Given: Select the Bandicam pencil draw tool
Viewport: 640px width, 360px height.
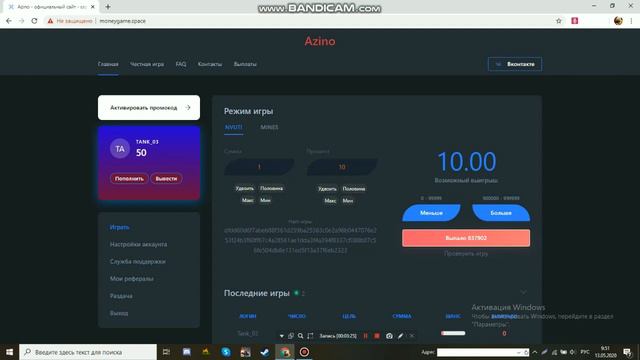Looking at the screenshot, I should (400, 336).
